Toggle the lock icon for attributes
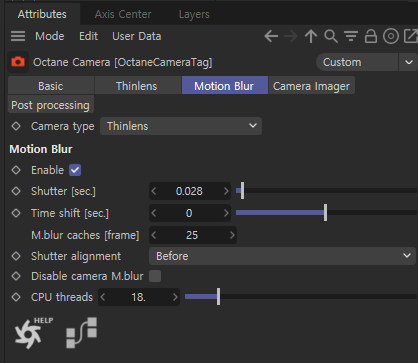This screenshot has width=418, height=363. coord(371,36)
